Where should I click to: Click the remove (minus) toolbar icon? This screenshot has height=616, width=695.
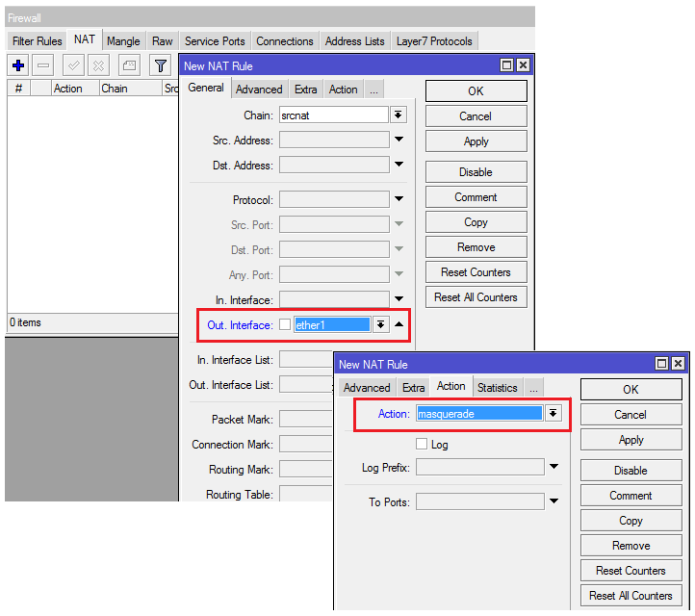[43, 66]
